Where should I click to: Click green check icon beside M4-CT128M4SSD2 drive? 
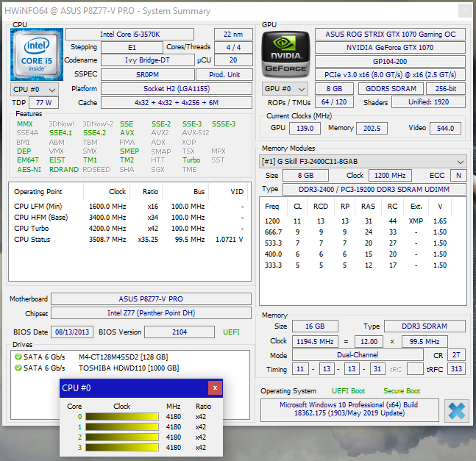tap(18, 357)
